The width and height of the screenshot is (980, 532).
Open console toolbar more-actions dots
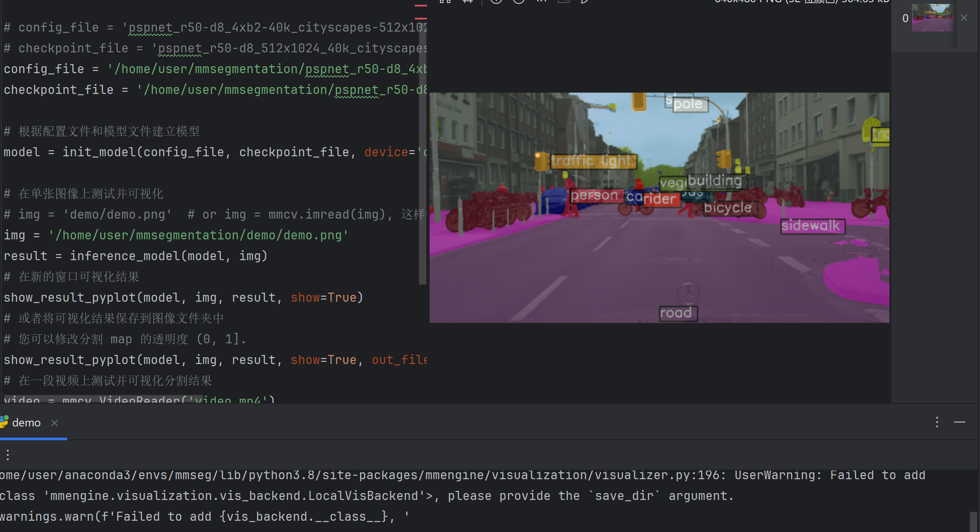pyautogui.click(x=8, y=455)
